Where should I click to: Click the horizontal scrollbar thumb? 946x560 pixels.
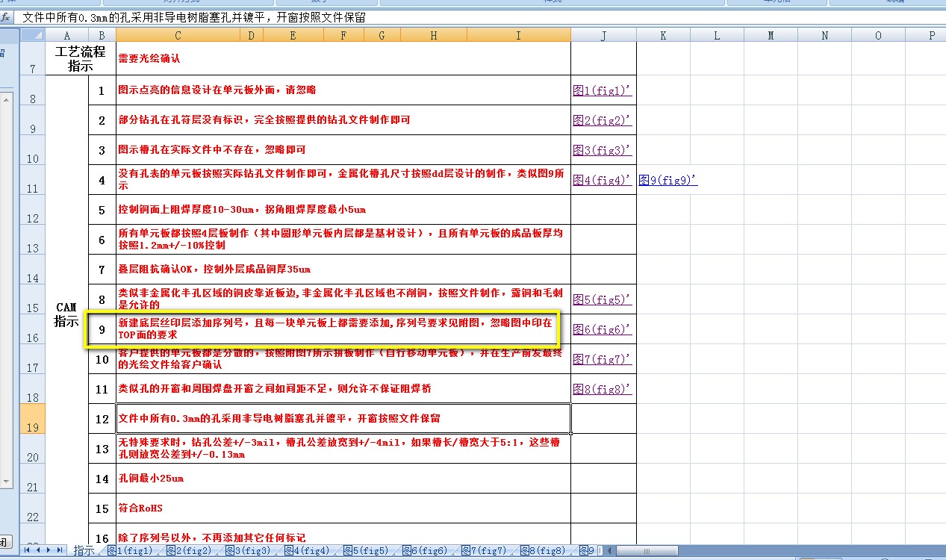[x=647, y=551]
